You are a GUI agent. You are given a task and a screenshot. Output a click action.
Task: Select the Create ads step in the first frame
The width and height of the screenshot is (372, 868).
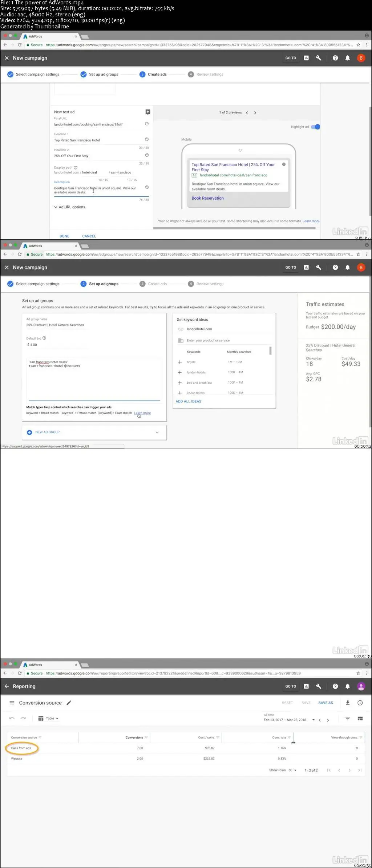coord(153,74)
